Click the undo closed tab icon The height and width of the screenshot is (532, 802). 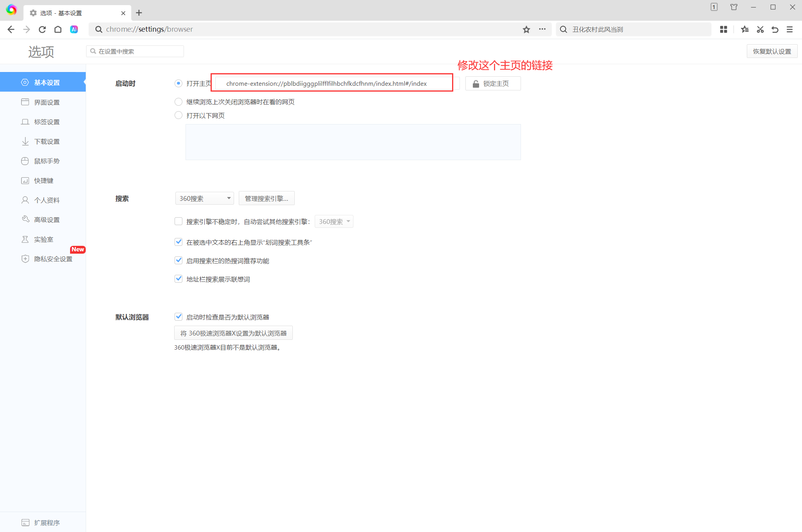[775, 29]
